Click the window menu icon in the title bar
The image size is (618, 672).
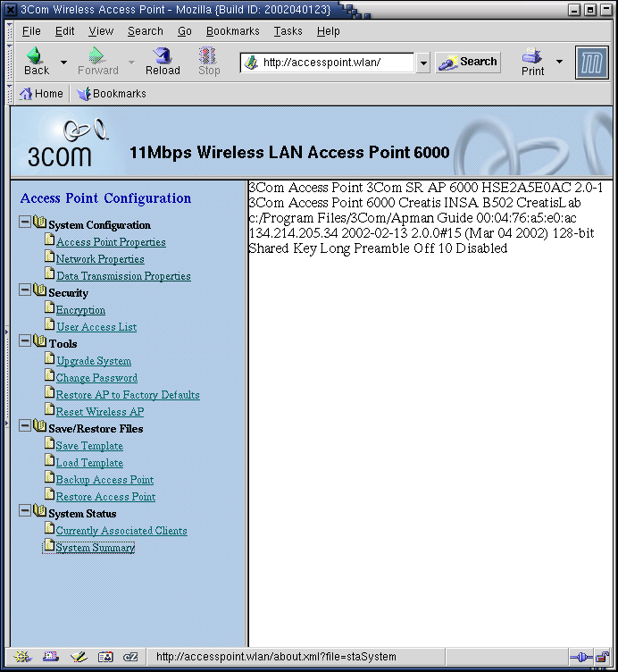click(11, 10)
